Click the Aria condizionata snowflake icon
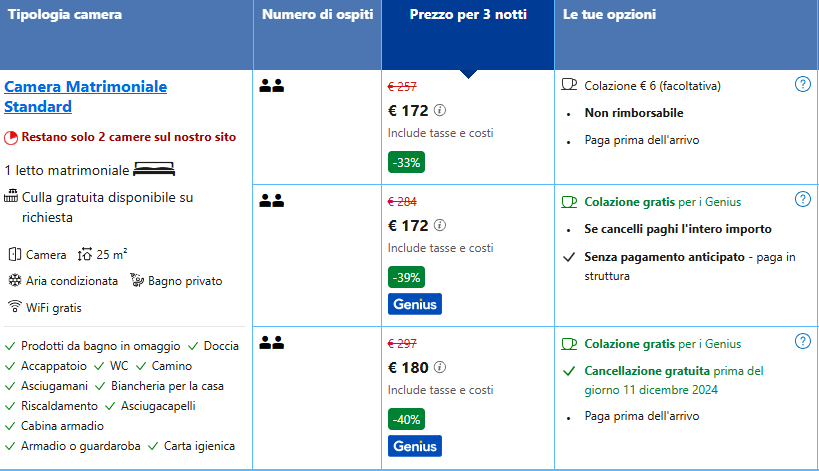Viewport: 819px width, 471px height. tap(14, 281)
